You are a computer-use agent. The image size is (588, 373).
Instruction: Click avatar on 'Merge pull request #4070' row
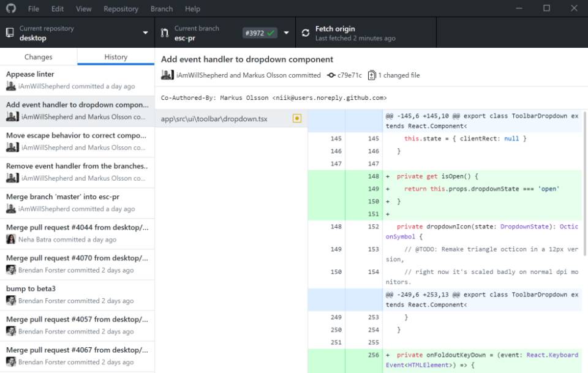click(11, 270)
